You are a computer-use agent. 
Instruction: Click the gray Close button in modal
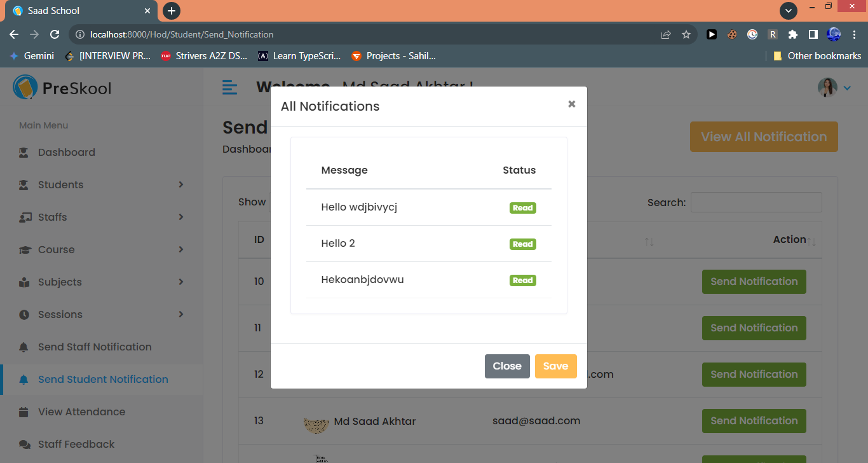(x=507, y=366)
